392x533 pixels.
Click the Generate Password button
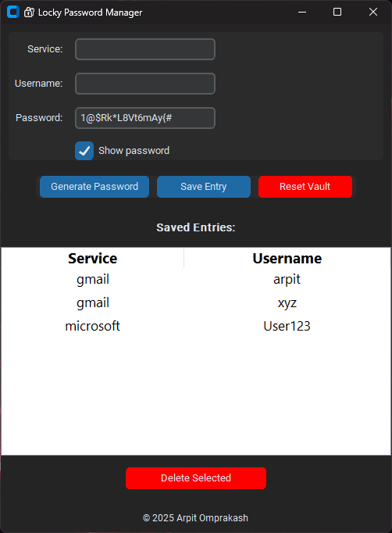tap(94, 187)
